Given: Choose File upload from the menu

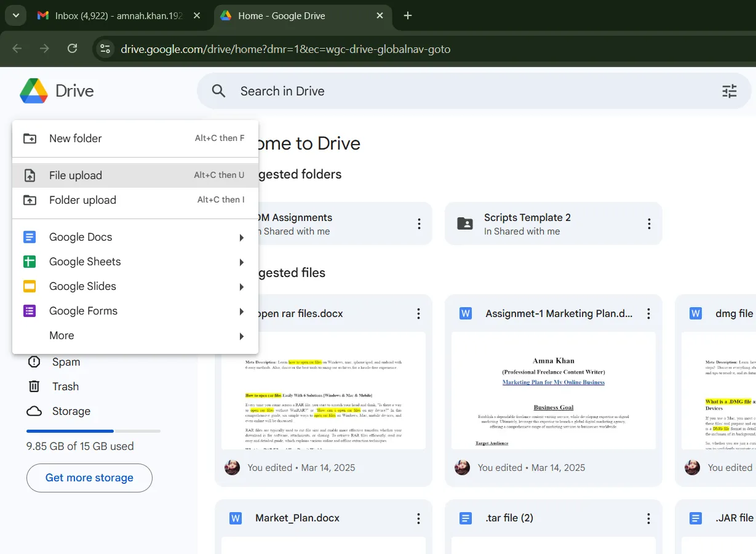Looking at the screenshot, I should 135,175.
